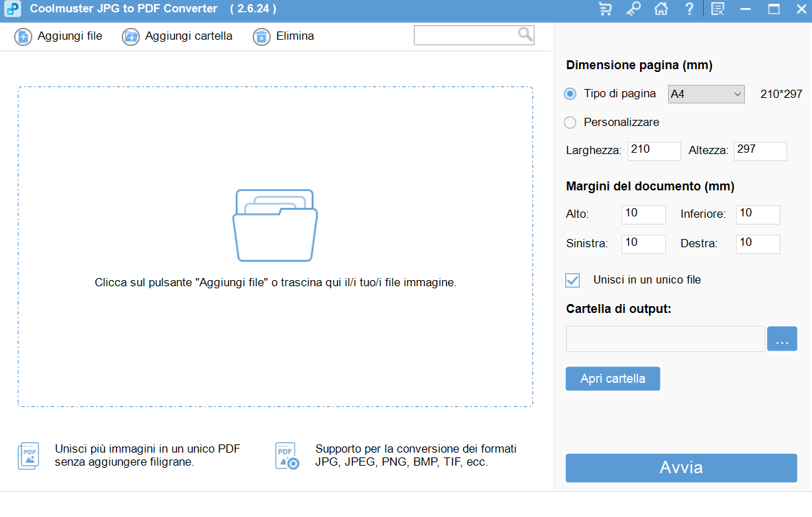812x517 pixels.
Task: Click the Sinistra margin field
Action: coord(643,244)
